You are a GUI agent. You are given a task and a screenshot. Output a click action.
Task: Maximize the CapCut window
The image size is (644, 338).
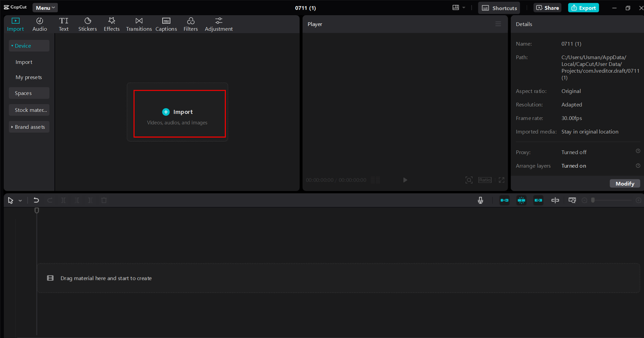627,8
